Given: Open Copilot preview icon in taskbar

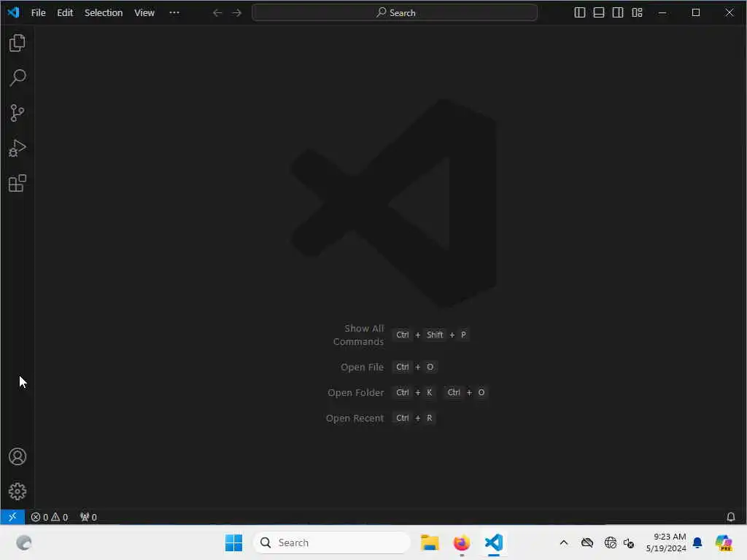Looking at the screenshot, I should (x=724, y=542).
